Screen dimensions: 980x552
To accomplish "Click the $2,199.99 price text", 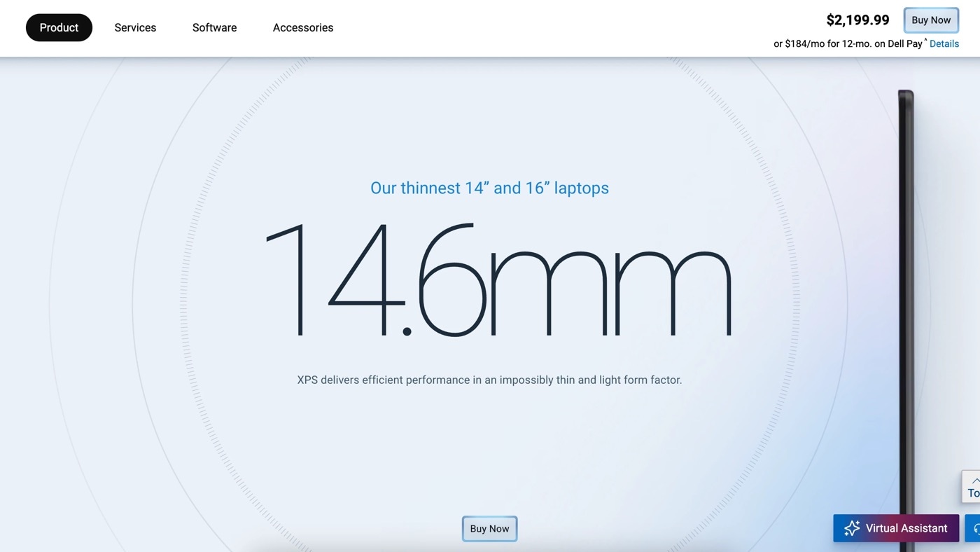I will click(857, 20).
